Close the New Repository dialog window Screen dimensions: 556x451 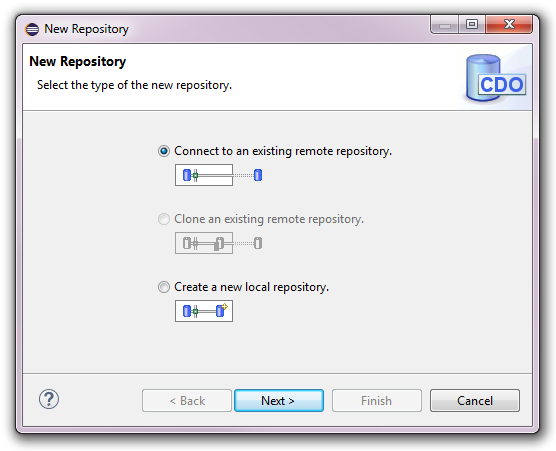(509, 24)
